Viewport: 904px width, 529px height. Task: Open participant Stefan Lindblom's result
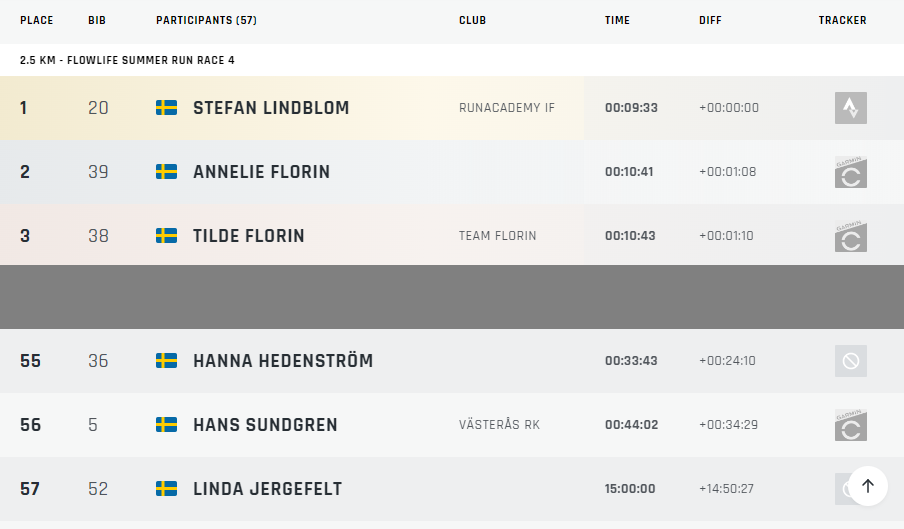(271, 108)
